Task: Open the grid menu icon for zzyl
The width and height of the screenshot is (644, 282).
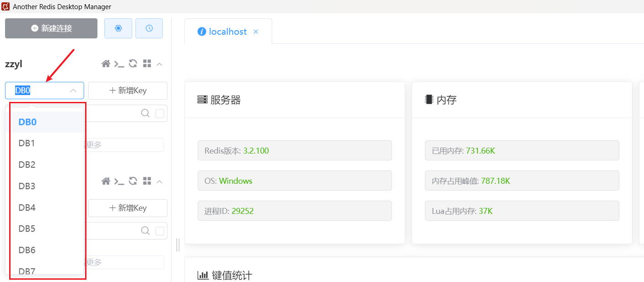Action: click(147, 64)
